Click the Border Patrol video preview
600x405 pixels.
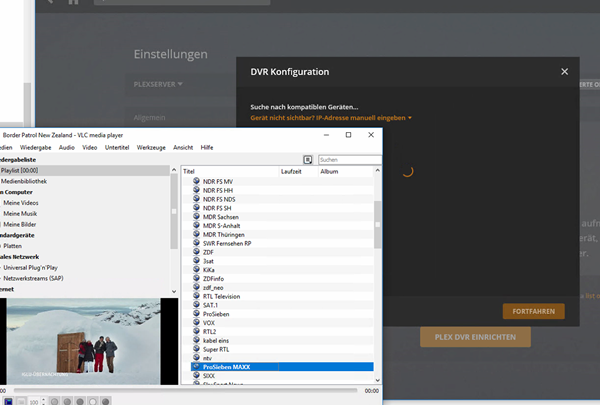click(84, 341)
